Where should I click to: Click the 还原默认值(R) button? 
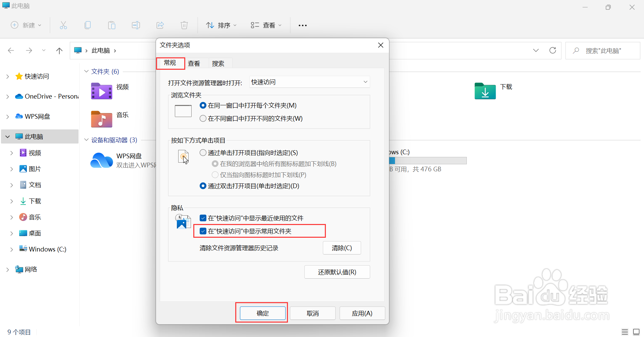pyautogui.click(x=337, y=272)
